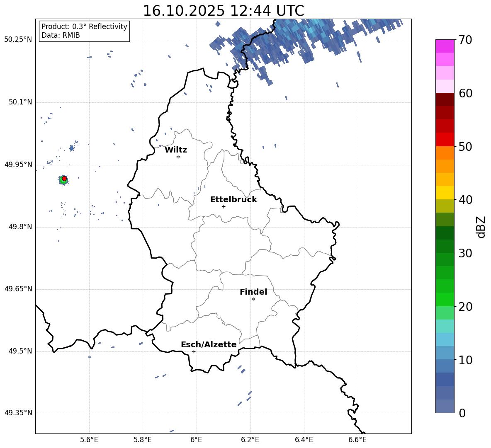Click the Esch/Alzette city label
This screenshot has height=448, width=491.
209,344
